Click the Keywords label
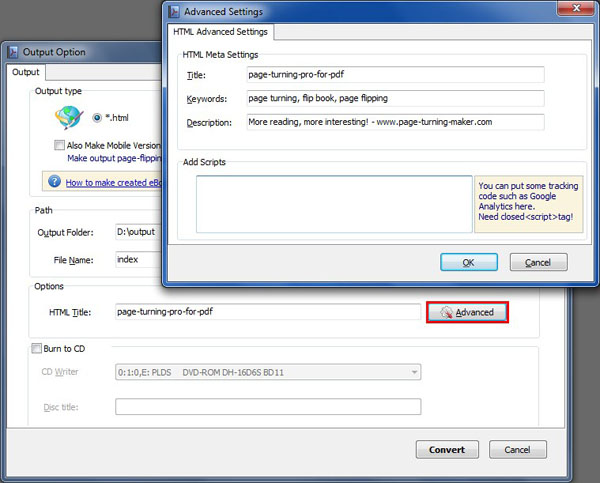This screenshot has width=600, height=483. click(207, 99)
